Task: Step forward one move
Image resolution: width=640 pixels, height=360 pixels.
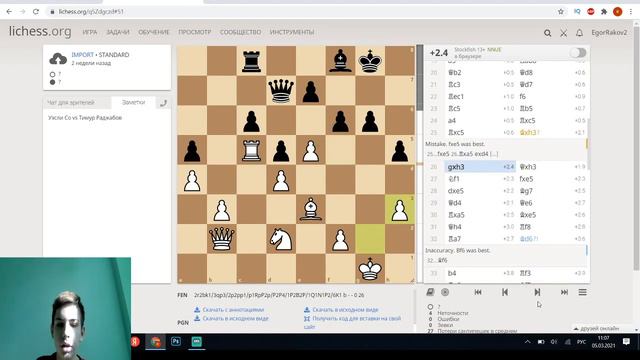Action: (x=537, y=292)
